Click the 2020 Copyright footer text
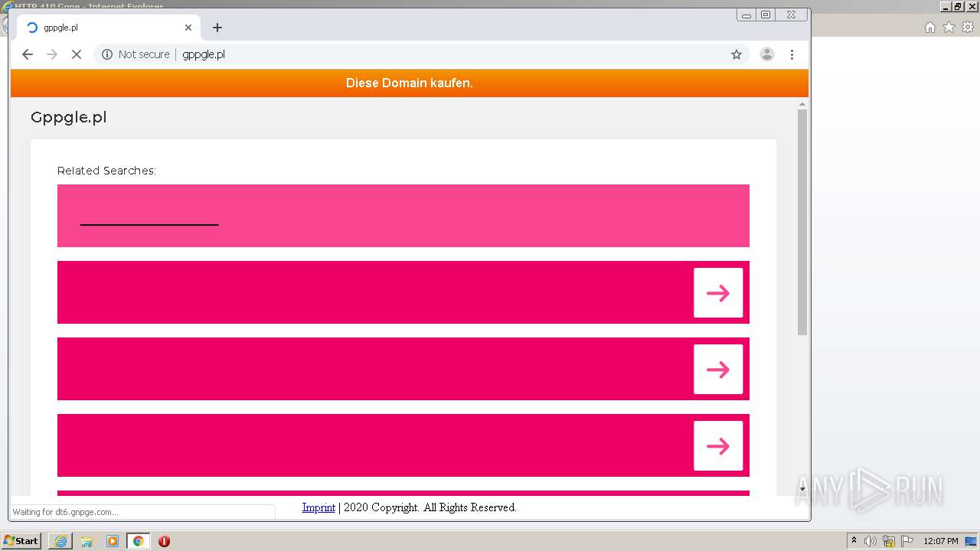The height and width of the screenshot is (551, 980). pyautogui.click(x=430, y=507)
